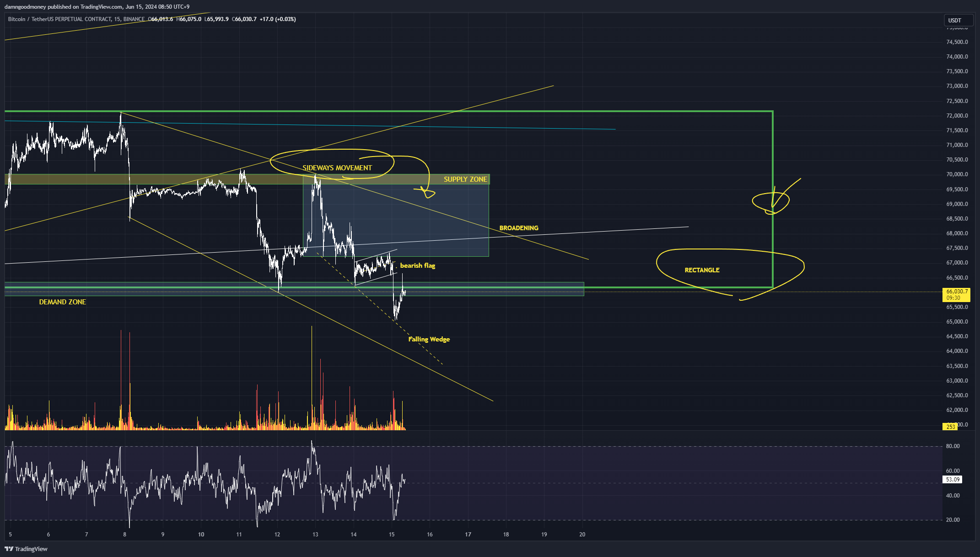This screenshot has width=980, height=557.
Task: Click the RSI value tag 53.09
Action: (953, 480)
